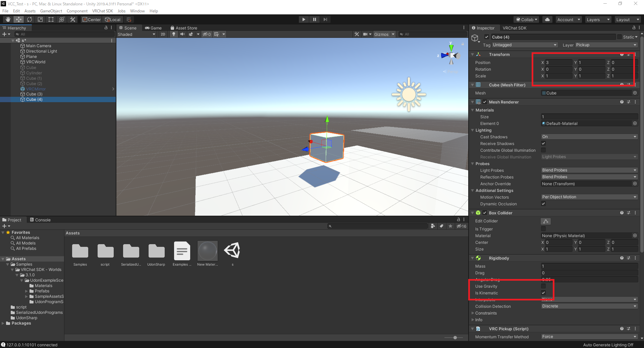Screen dimensions: 644x348
Task: Switch to the Asset Store tab
Action: (184, 28)
